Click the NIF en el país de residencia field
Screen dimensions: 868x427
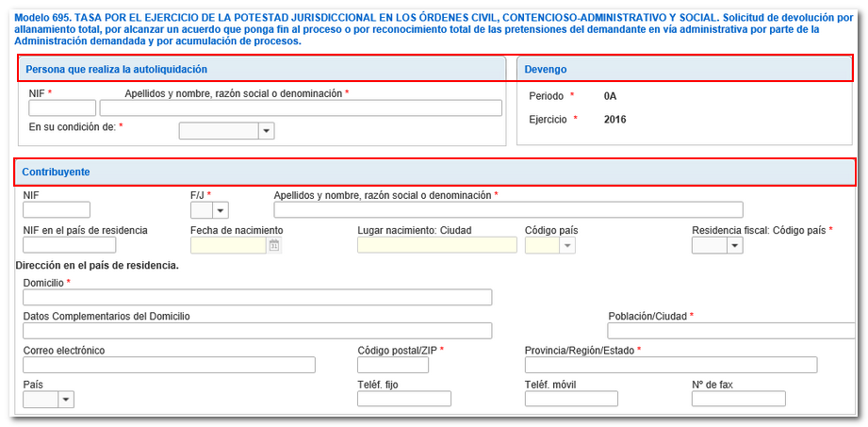69,245
